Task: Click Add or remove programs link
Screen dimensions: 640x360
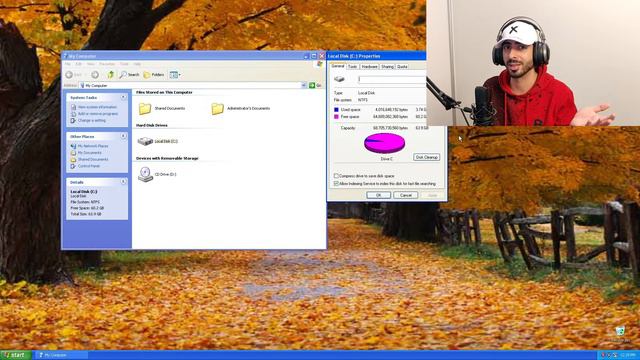Action: point(98,113)
